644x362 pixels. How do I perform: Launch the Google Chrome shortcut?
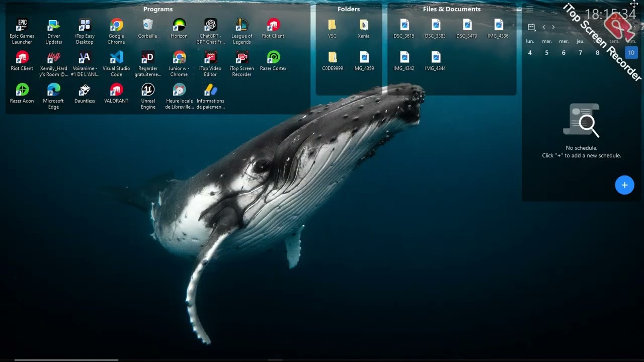[x=116, y=31]
